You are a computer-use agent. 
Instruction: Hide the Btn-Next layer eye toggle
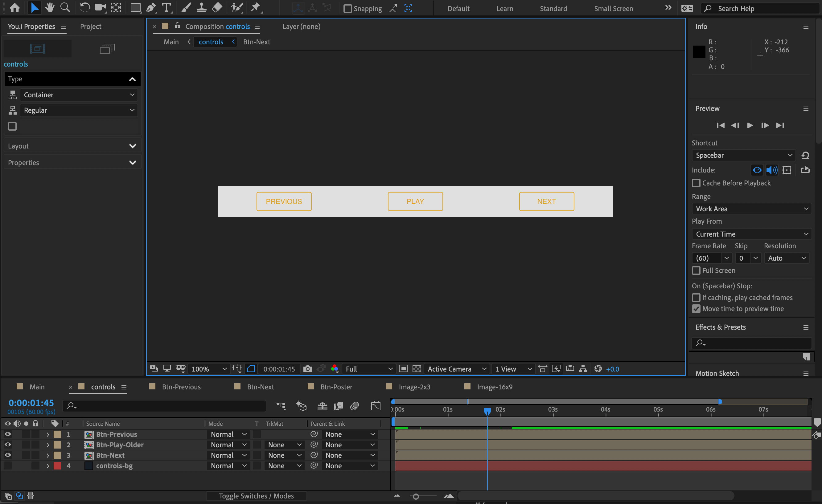point(7,455)
